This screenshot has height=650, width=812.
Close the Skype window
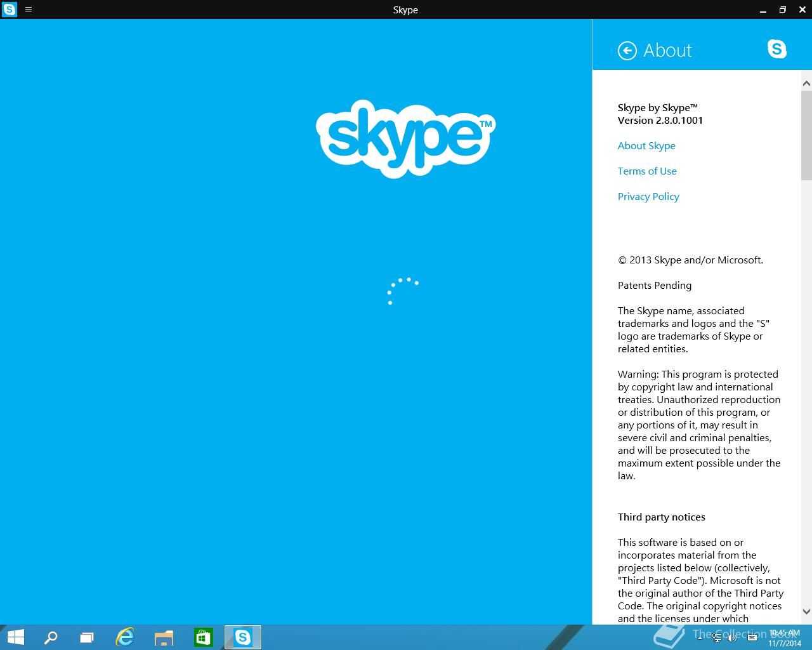point(802,10)
